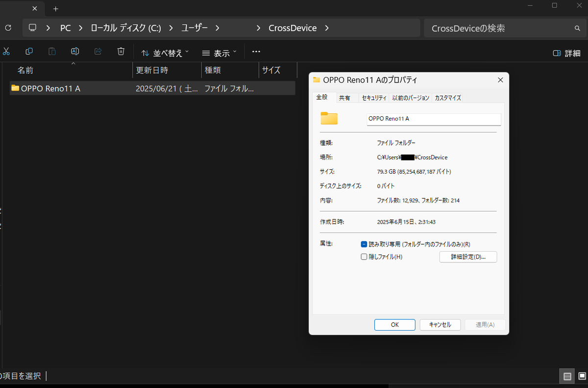Screen dimensions: 588x388
Task: Toggle the 詳細 details pane button
Action: (x=566, y=53)
